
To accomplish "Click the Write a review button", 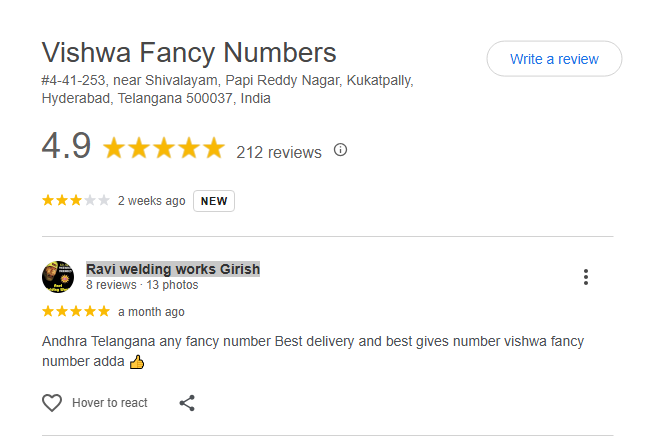I will click(x=554, y=59).
